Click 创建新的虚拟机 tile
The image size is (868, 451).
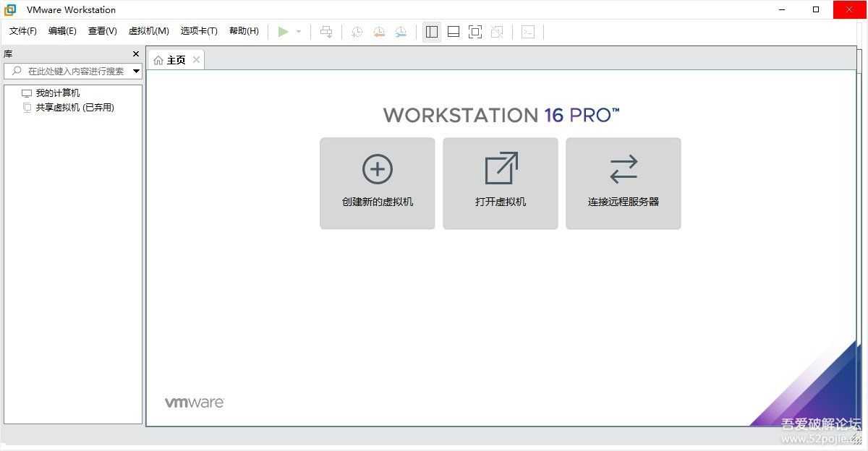[378, 184]
